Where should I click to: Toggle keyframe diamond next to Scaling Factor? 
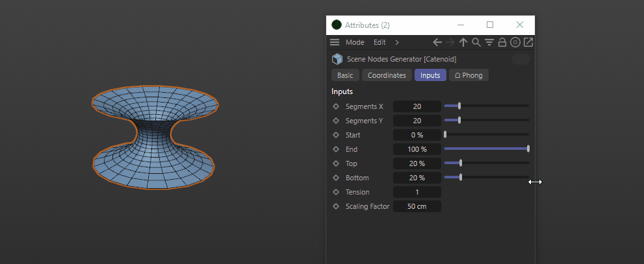[336, 207]
